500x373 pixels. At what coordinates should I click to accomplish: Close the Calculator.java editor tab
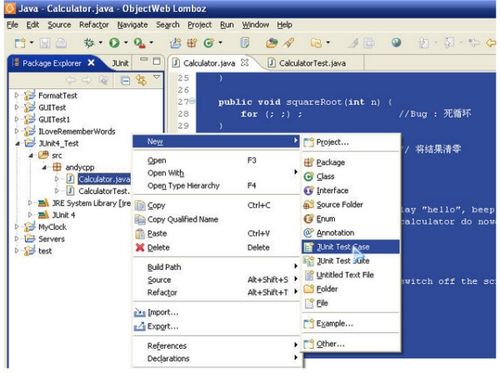click(245, 63)
